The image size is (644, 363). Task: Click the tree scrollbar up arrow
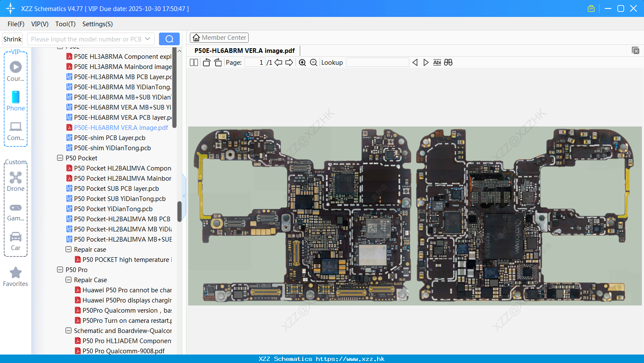[179, 51]
